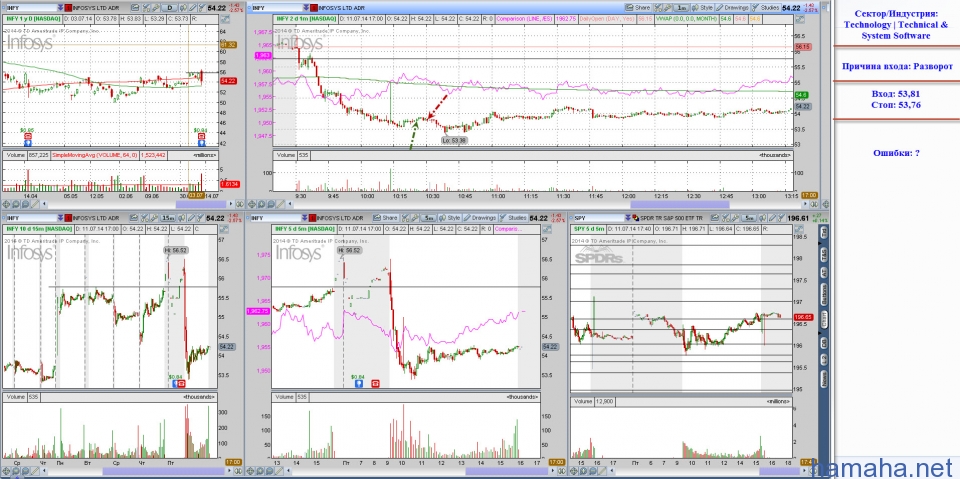Viewport: 960px width, 479px height.
Task: Open the symbol dropdown arrow in the INFY 5m chart
Action: [x=304, y=217]
